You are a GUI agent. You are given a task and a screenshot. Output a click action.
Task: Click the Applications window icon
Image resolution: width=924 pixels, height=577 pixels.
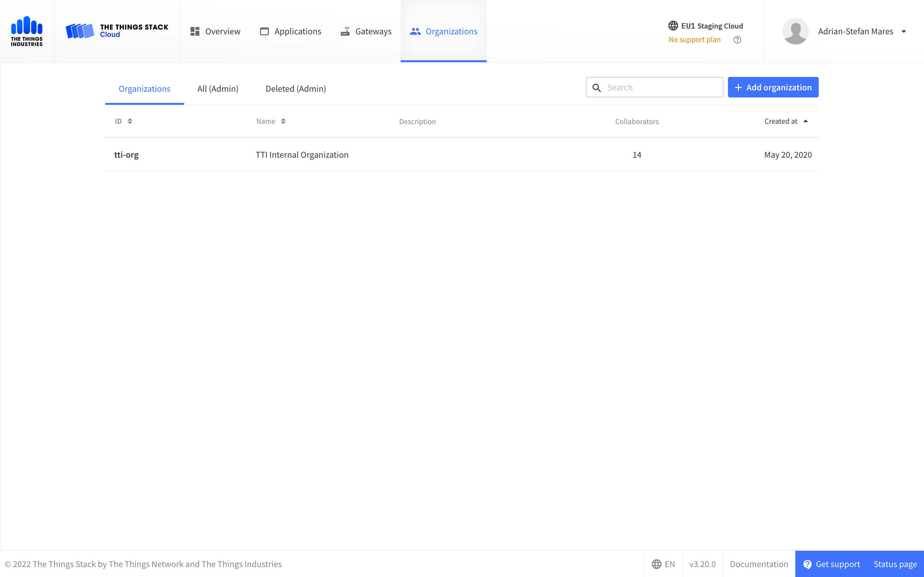[x=264, y=31]
